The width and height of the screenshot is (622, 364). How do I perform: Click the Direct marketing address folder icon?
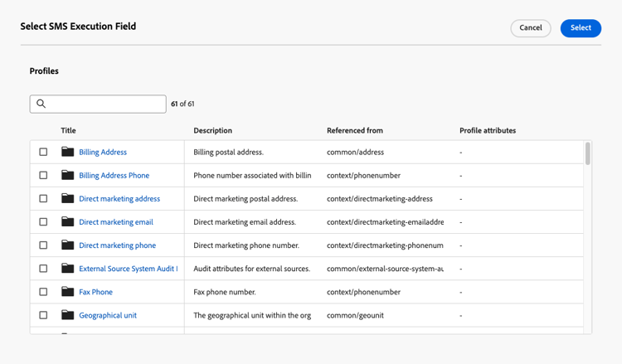[67, 199]
